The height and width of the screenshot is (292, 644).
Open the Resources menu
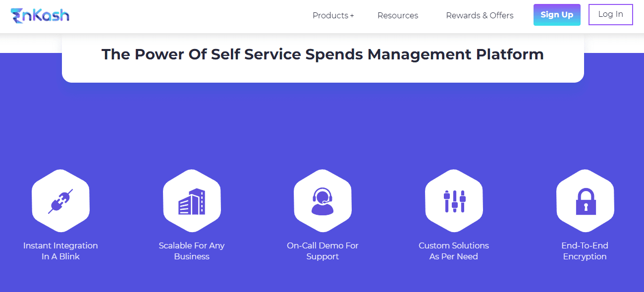pyautogui.click(x=398, y=15)
